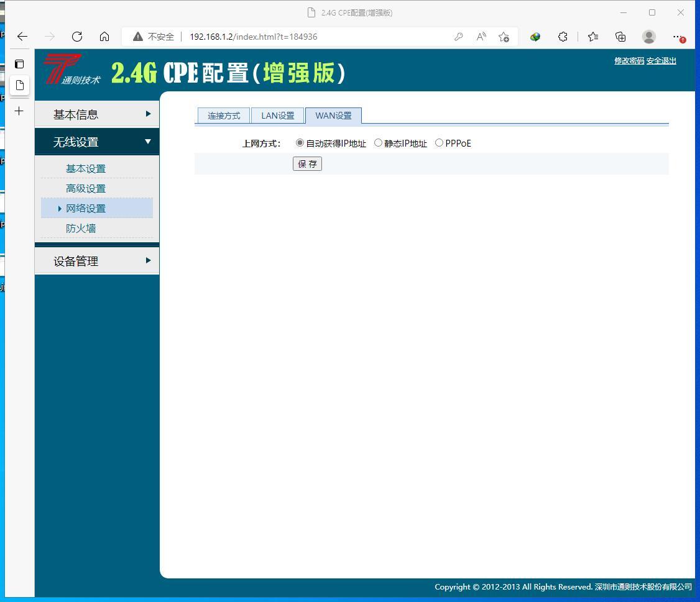
Task: Activate the Read aloud icon
Action: tap(481, 37)
